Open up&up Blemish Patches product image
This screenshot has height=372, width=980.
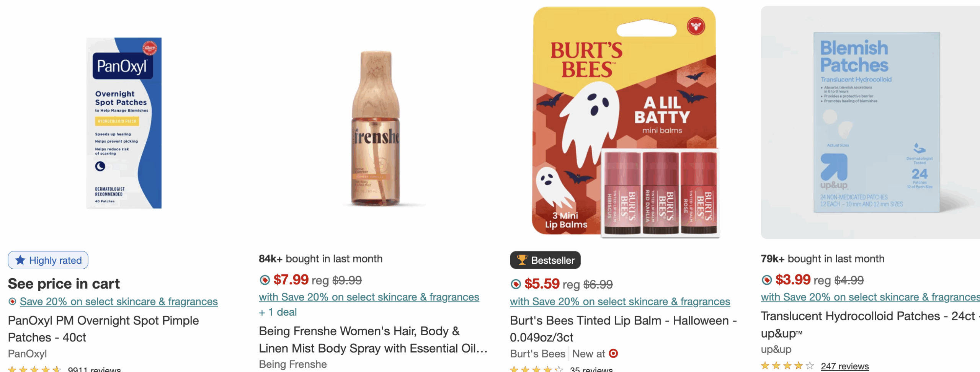876,122
